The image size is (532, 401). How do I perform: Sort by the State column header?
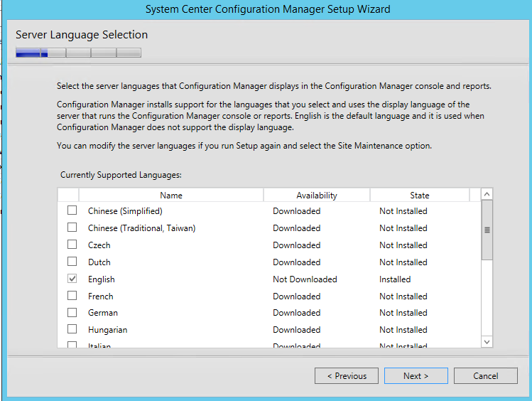pos(420,196)
